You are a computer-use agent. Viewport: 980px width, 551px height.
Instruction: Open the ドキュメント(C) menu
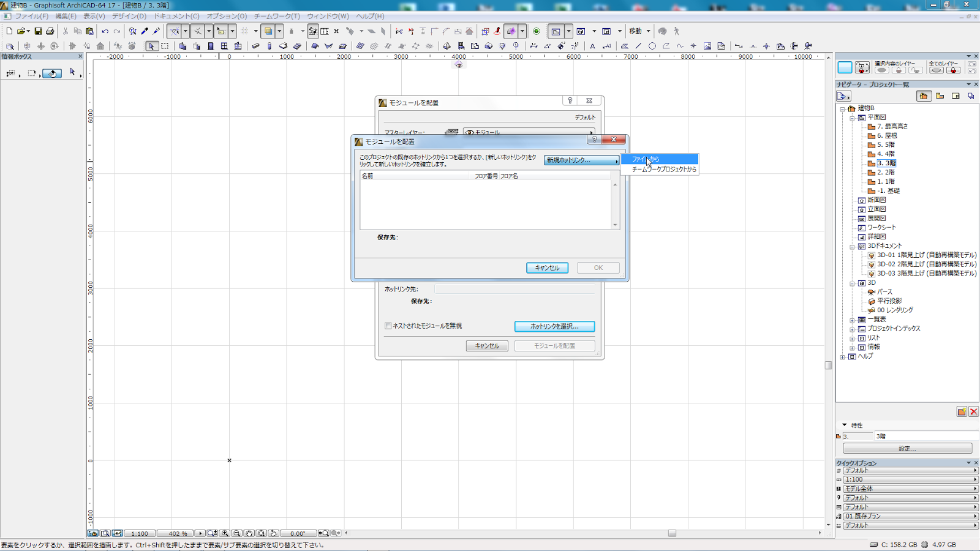pyautogui.click(x=176, y=17)
